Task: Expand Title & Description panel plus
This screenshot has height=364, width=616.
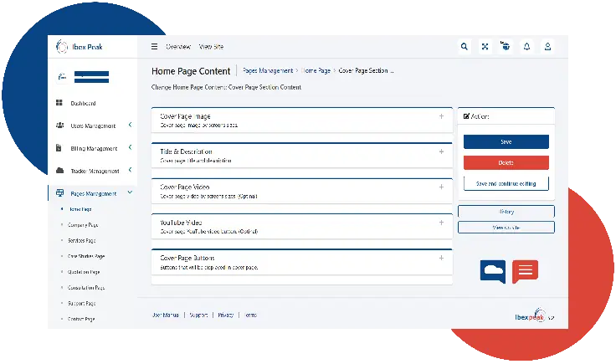Action: click(441, 151)
